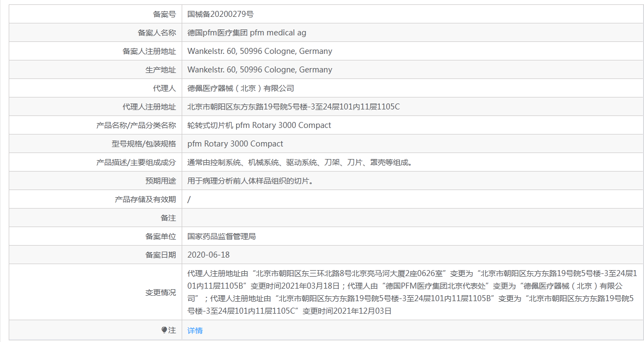Image resolution: width=644 pixels, height=342 pixels.
Task: Select the Wankelstr. address in the 备案人注册地址 row
Action: (x=259, y=51)
